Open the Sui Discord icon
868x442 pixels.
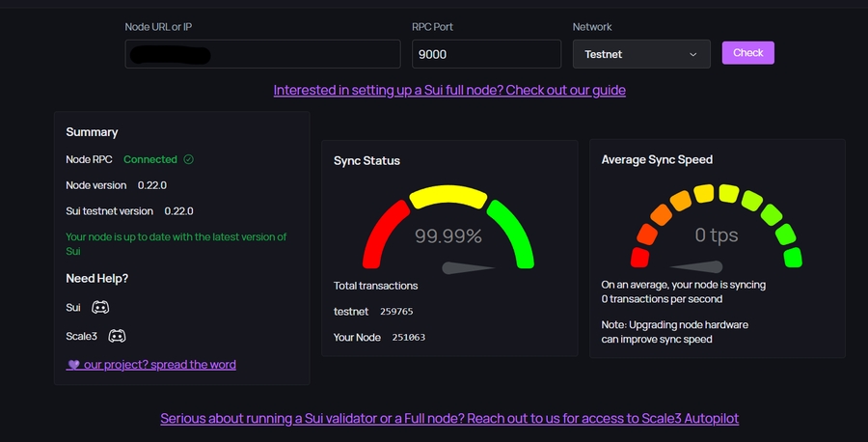[100, 308]
